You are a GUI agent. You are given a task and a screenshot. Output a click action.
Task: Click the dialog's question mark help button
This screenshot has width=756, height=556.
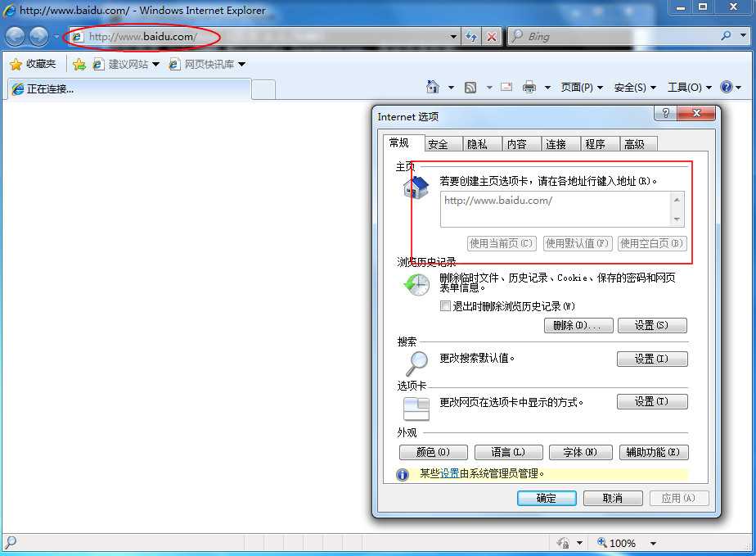point(665,114)
